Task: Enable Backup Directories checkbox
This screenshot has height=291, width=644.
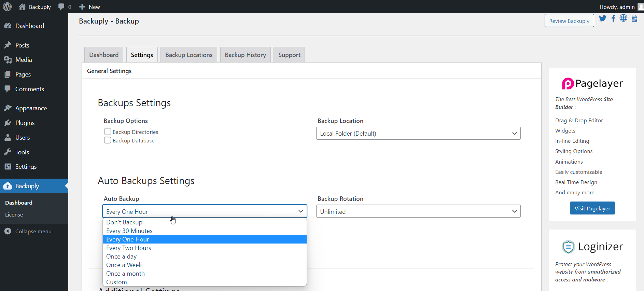Action: [x=108, y=132]
